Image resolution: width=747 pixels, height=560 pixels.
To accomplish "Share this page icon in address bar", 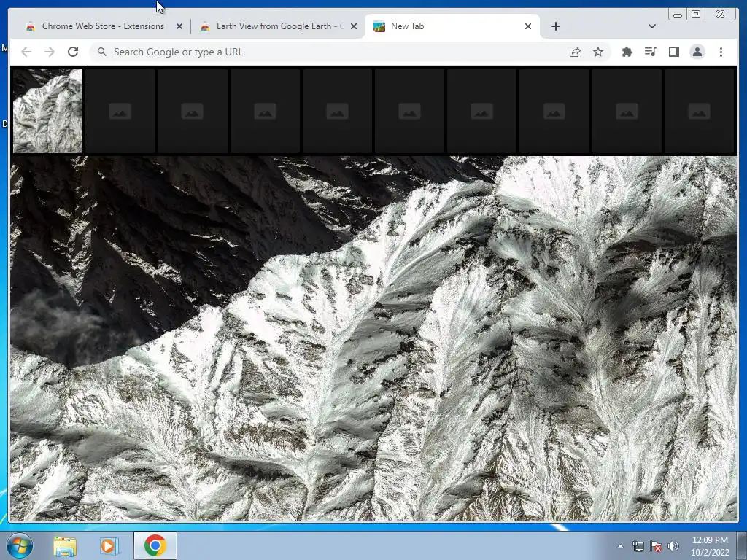I will pos(575,52).
